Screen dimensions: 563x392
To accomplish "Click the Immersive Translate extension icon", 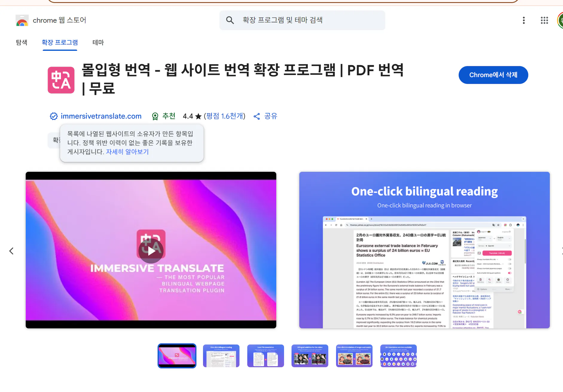I will (x=61, y=80).
